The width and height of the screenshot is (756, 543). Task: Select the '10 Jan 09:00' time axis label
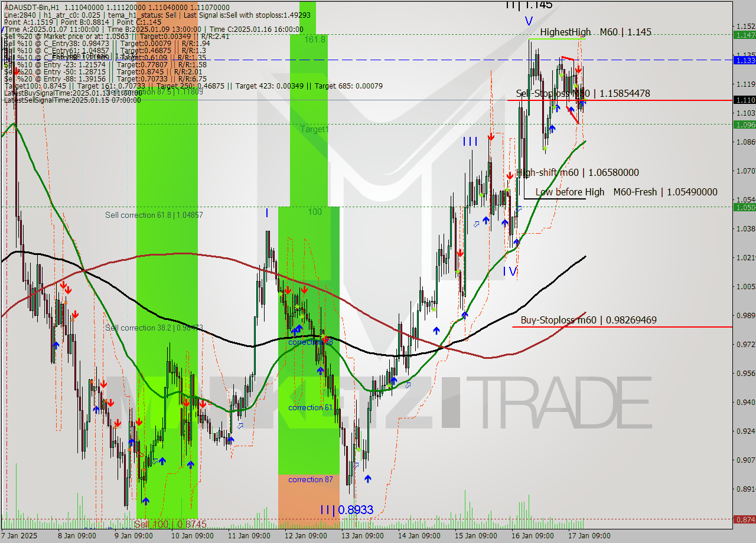pos(194,536)
